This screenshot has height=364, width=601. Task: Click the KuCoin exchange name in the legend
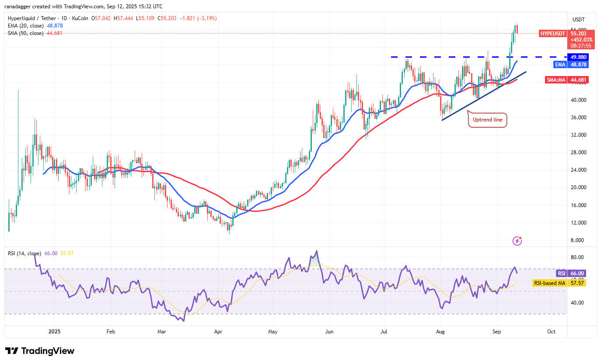click(80, 18)
